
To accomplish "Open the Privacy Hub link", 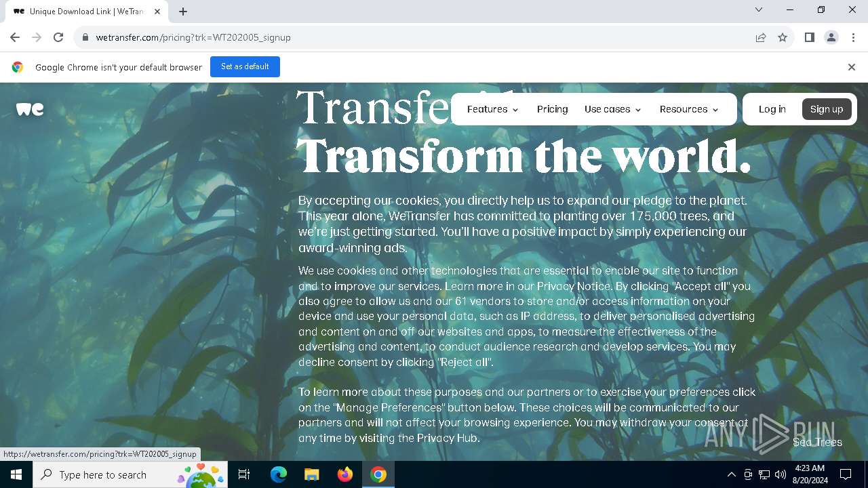I will pyautogui.click(x=448, y=438).
